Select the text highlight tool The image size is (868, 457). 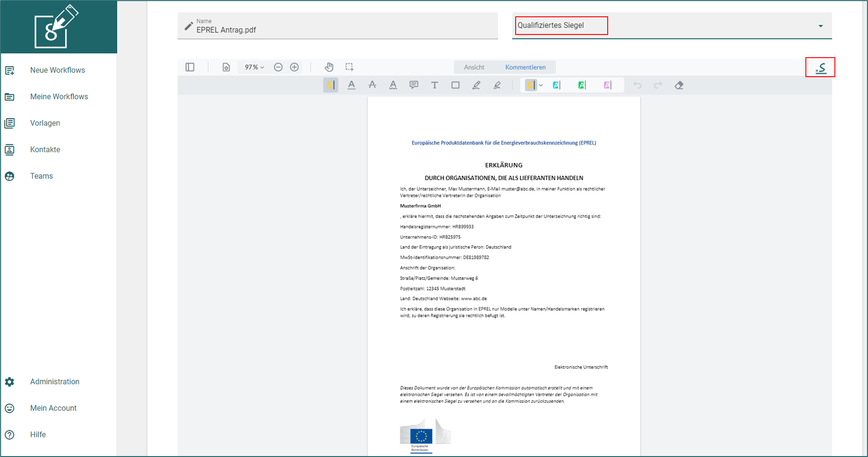[x=331, y=85]
